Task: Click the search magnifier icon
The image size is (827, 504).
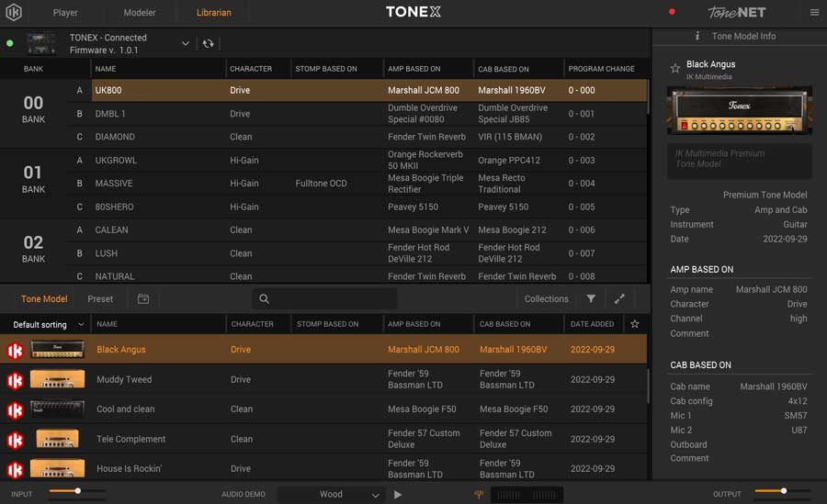Action: pyautogui.click(x=265, y=299)
